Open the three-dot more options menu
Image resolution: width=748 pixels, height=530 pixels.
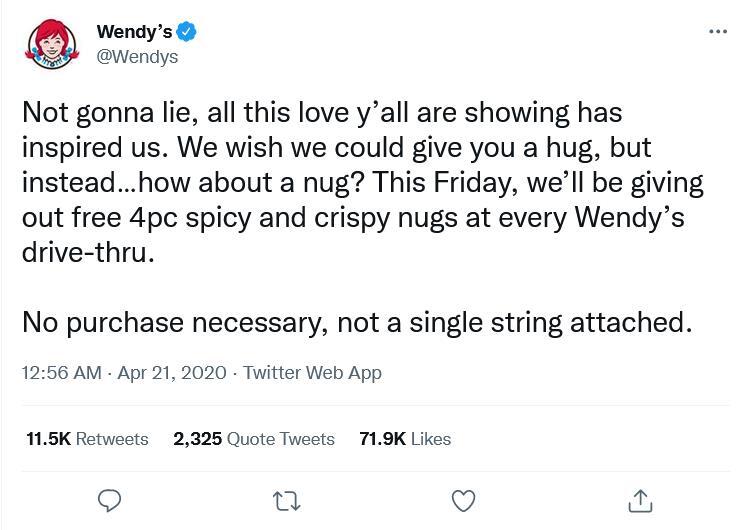point(717,31)
